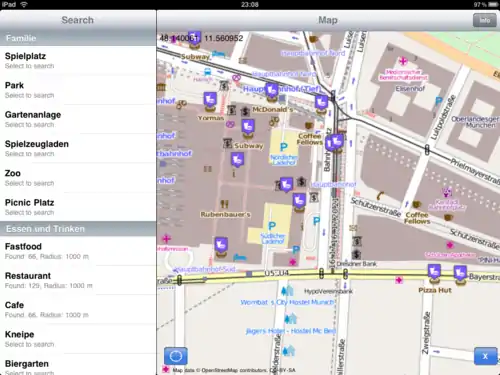Open the Zoo search row
500x375 pixels.
(x=78, y=178)
